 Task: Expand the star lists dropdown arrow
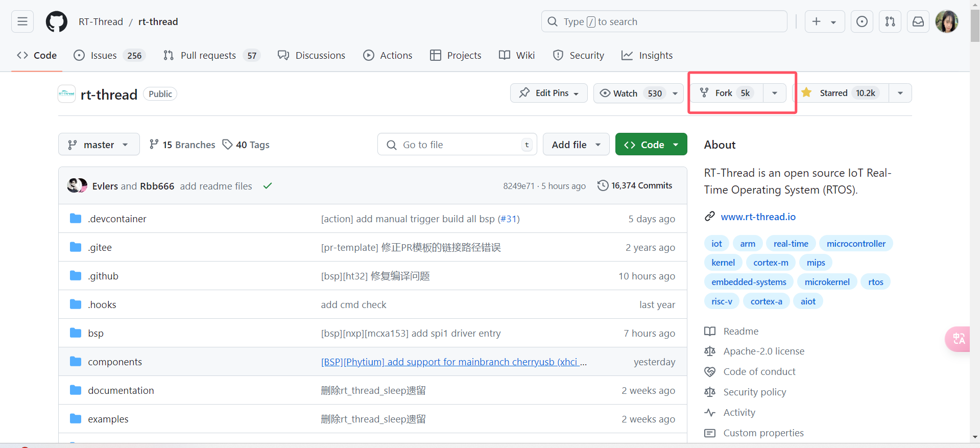(x=900, y=93)
